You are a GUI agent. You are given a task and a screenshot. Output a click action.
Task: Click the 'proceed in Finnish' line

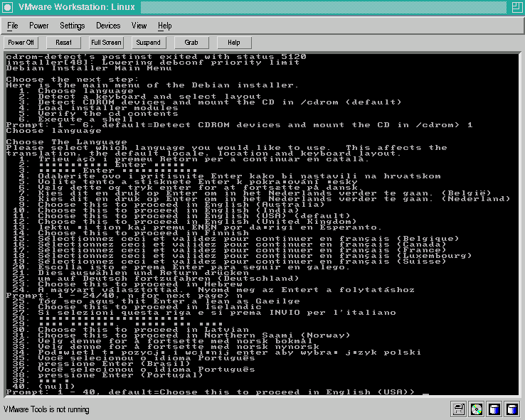pyautogui.click(x=131, y=232)
